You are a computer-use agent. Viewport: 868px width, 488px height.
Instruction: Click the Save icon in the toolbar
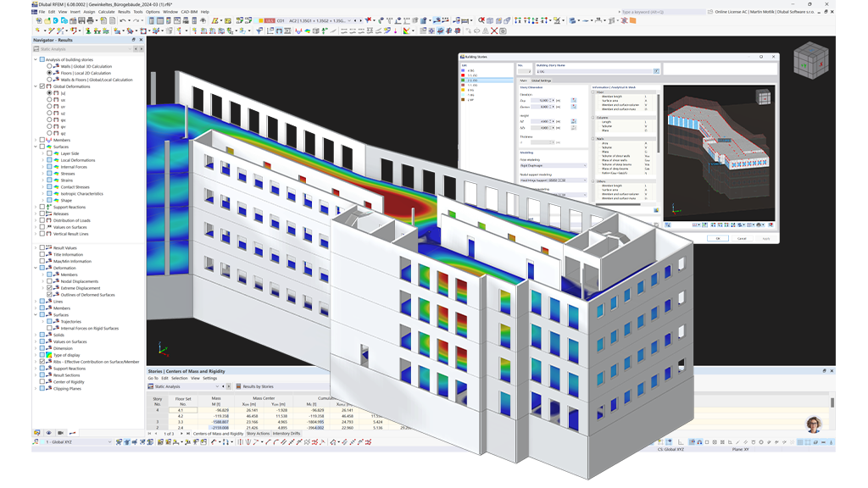click(x=81, y=19)
